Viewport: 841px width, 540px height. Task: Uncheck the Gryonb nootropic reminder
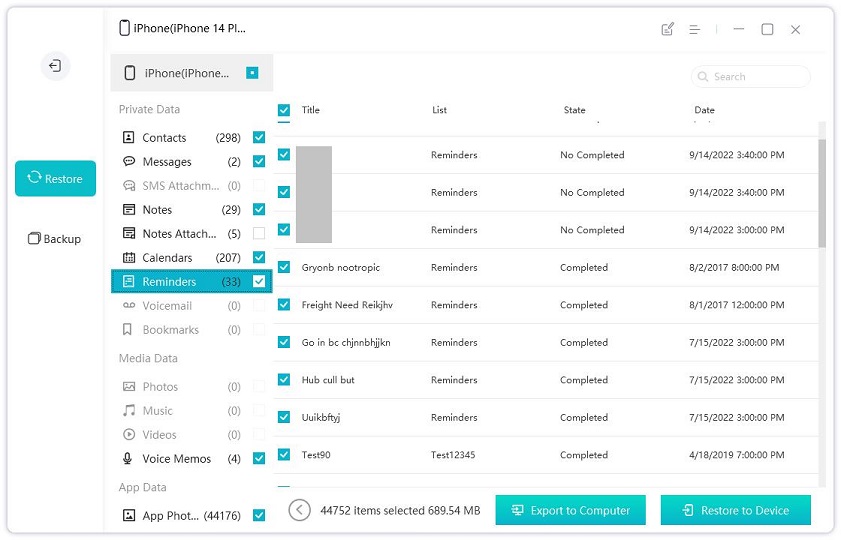pyautogui.click(x=284, y=267)
